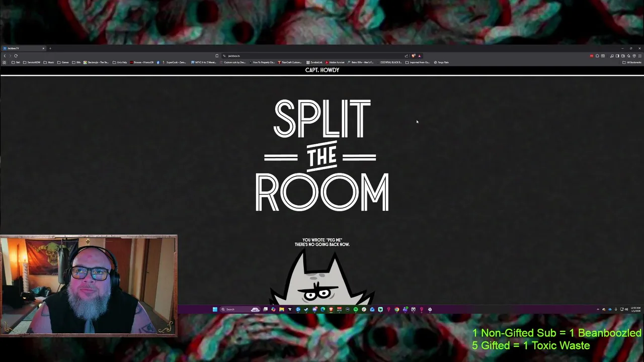Expand the Urs's Help bookmarks folder
Image resolution: width=644 pixels, height=362 pixels.
point(120,62)
